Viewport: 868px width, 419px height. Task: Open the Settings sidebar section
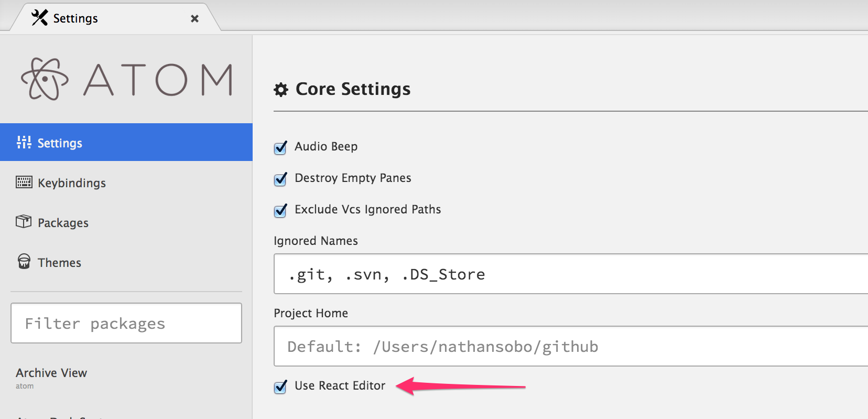[126, 142]
